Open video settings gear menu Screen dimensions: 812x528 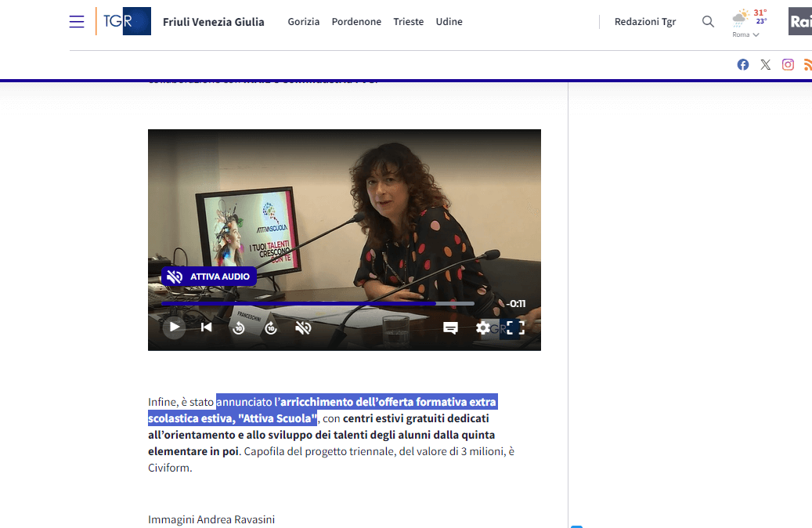pyautogui.click(x=482, y=327)
